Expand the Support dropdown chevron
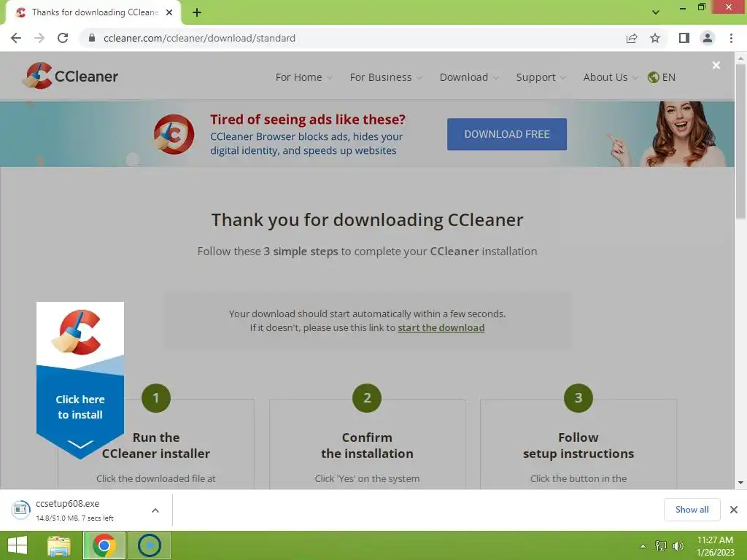The width and height of the screenshot is (747, 560). (x=563, y=78)
